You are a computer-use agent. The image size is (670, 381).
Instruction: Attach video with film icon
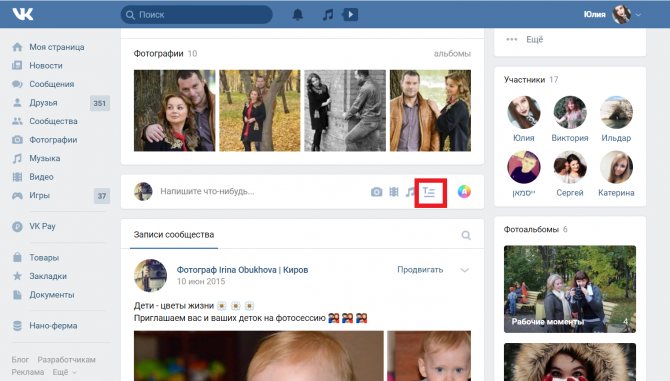(394, 192)
